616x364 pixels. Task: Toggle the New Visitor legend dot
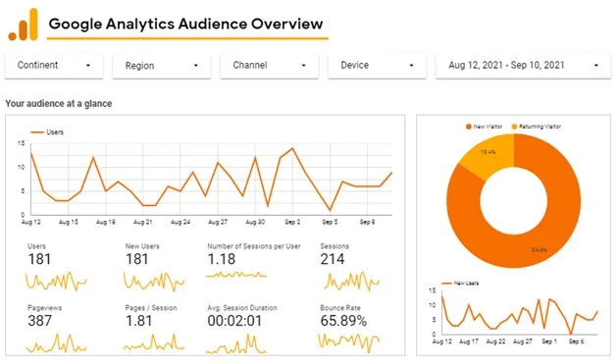[468, 127]
